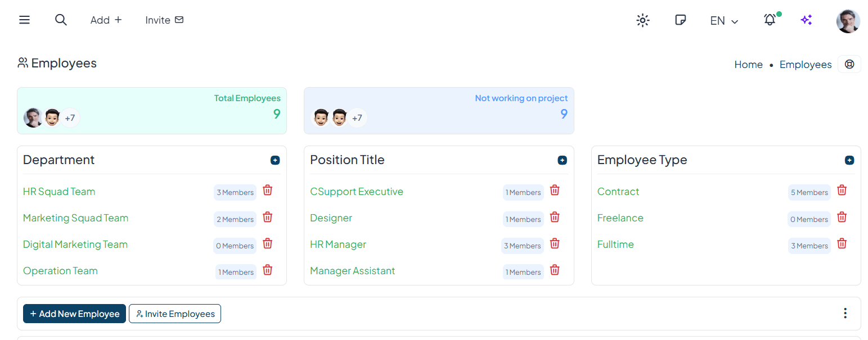Delete the HR Squad Team department
The image size is (868, 340).
[268, 191]
